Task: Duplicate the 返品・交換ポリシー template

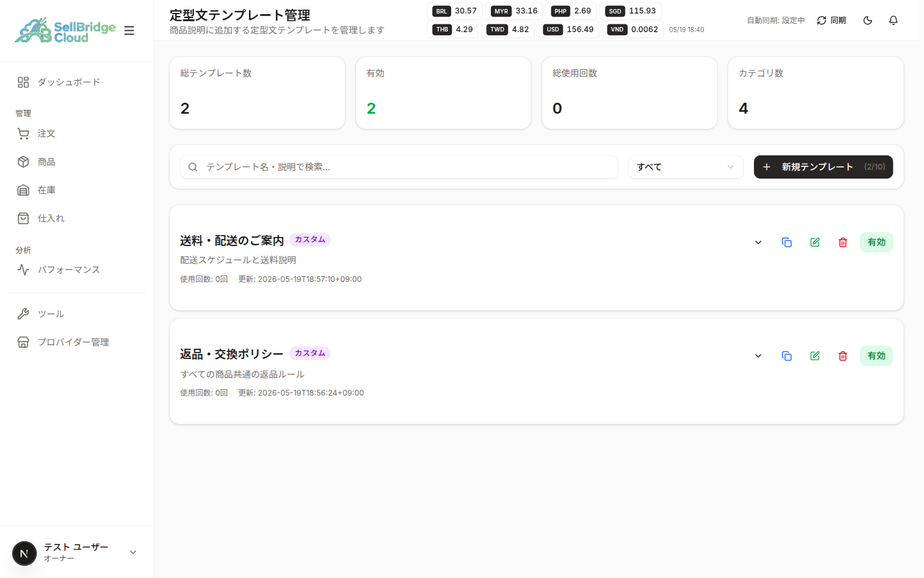Action: [787, 356]
